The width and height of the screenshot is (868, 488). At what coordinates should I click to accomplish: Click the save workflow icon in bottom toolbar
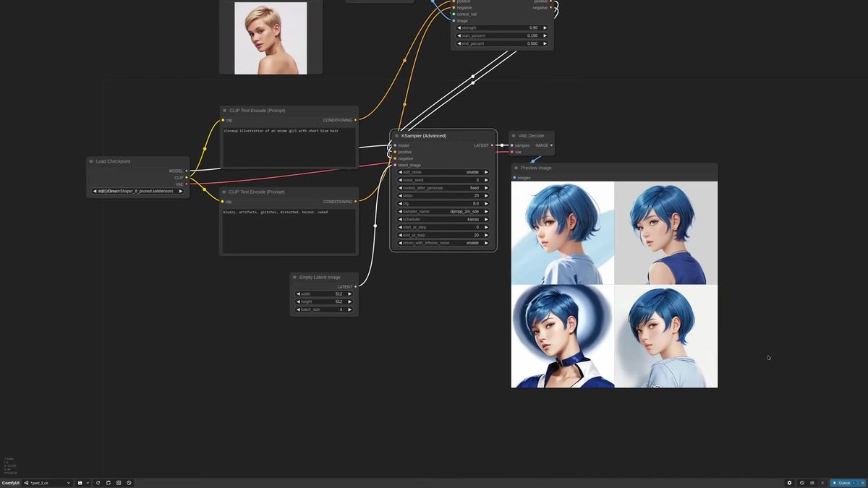point(80,483)
